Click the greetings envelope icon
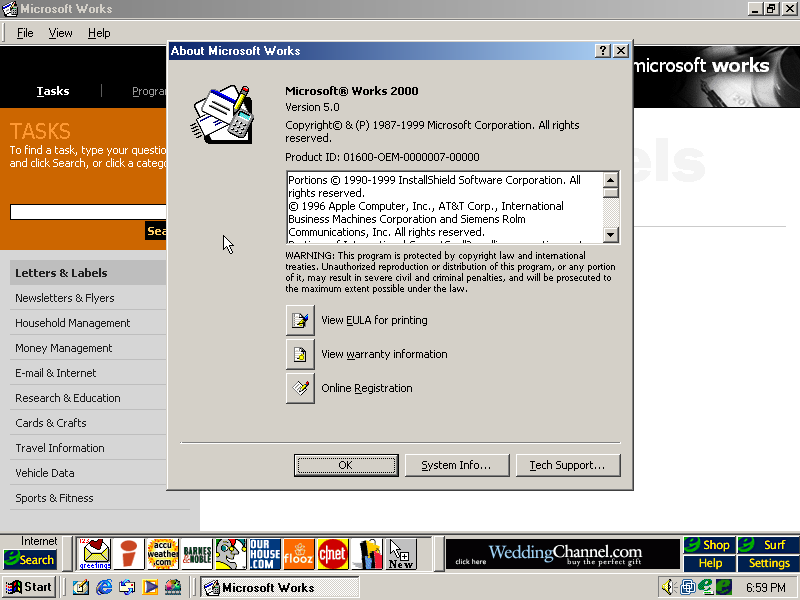The image size is (800, 600). [x=95, y=554]
